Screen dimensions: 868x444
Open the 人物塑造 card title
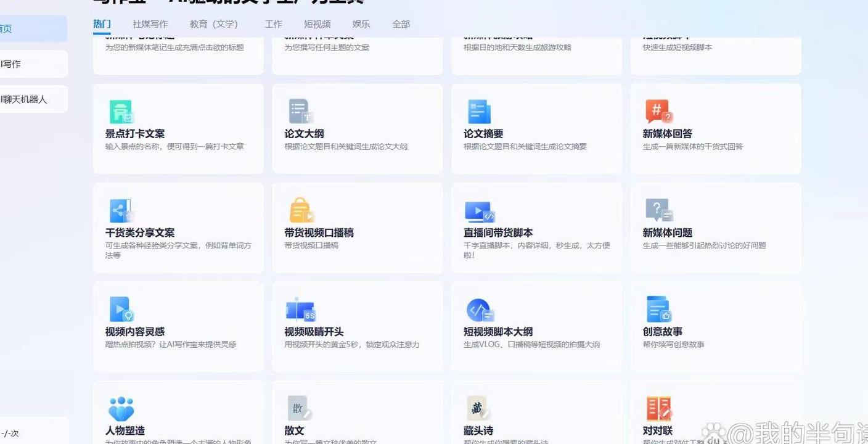coord(125,431)
